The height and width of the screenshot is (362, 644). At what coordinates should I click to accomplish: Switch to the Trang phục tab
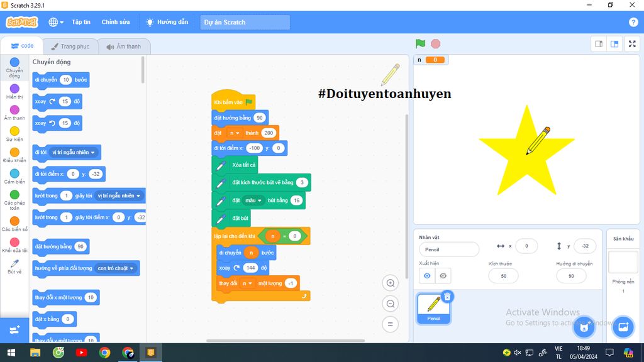[x=70, y=47]
